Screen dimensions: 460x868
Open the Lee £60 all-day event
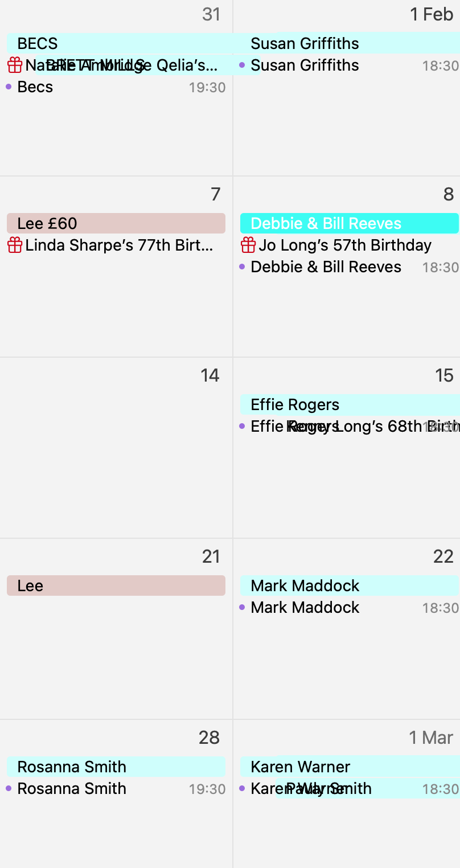[x=116, y=223]
